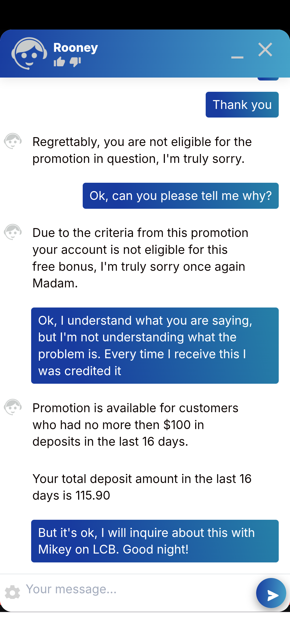Viewport: 290px width, 644px height.
Task: Click the 'Ok, can you please tell me why?' bubble
Action: point(180,196)
